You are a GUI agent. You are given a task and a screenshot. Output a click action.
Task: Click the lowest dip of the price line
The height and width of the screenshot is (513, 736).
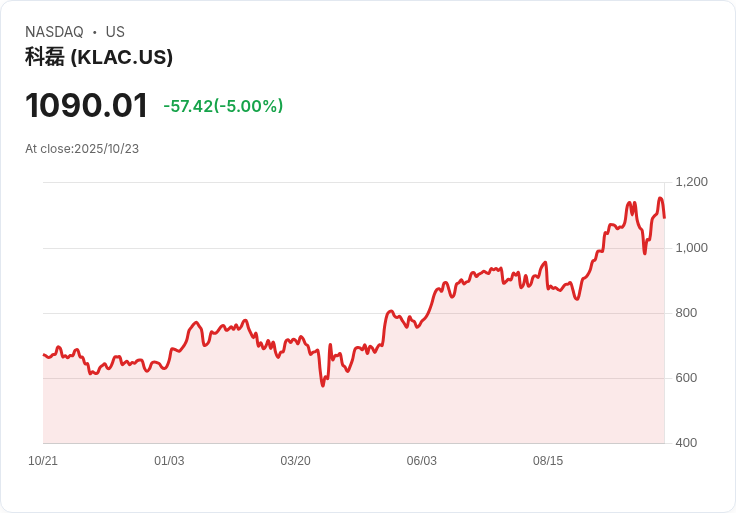point(323,385)
